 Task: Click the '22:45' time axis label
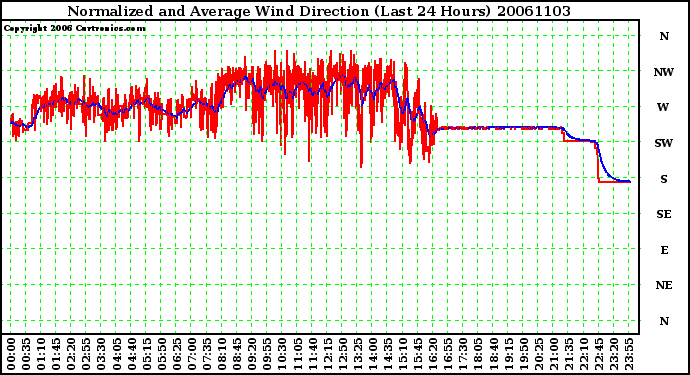(599, 354)
